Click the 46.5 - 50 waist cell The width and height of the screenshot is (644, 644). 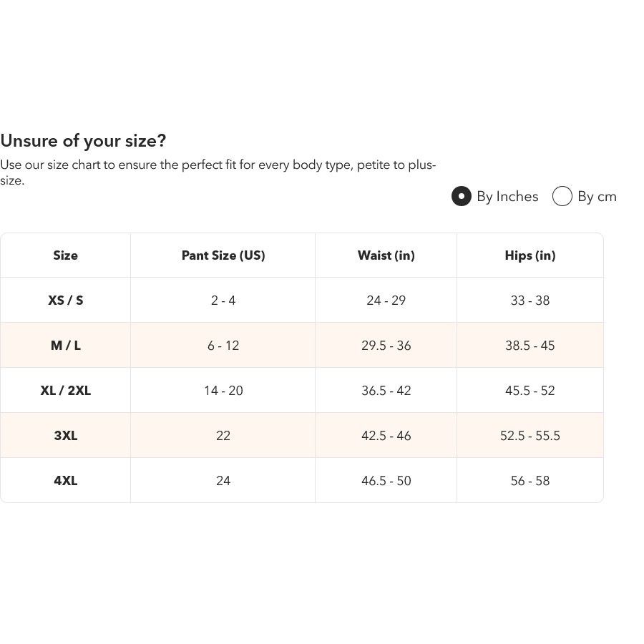(386, 481)
